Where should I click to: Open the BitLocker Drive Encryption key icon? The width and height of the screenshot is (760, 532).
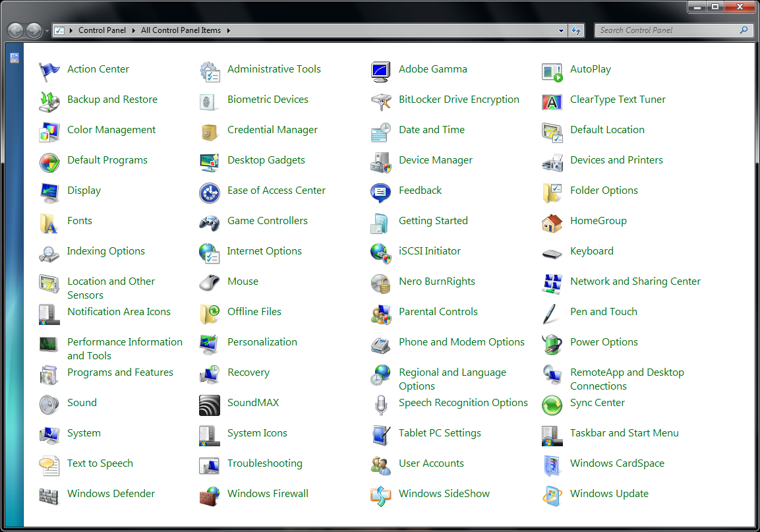(x=380, y=102)
